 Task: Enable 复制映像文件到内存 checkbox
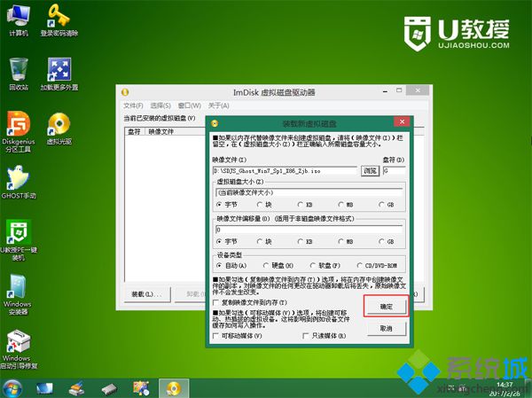[x=250, y=302]
